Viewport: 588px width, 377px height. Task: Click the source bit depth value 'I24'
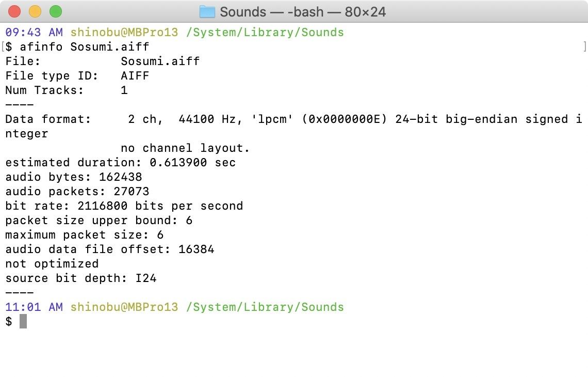pos(146,278)
